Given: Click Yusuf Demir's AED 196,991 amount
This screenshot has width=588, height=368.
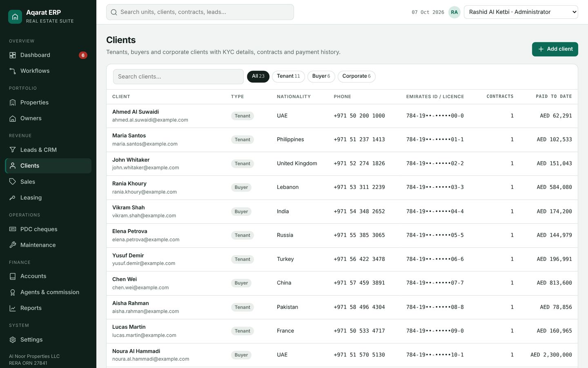Looking at the screenshot, I should (554, 259).
